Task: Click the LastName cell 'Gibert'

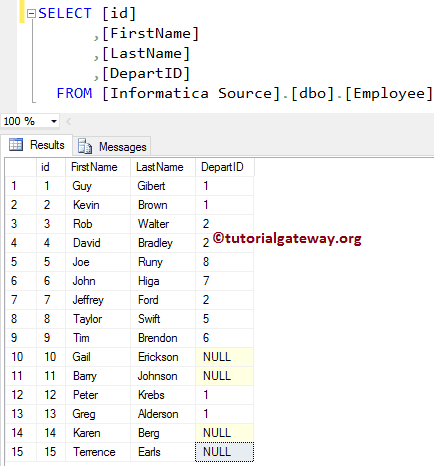Action: pos(163,186)
